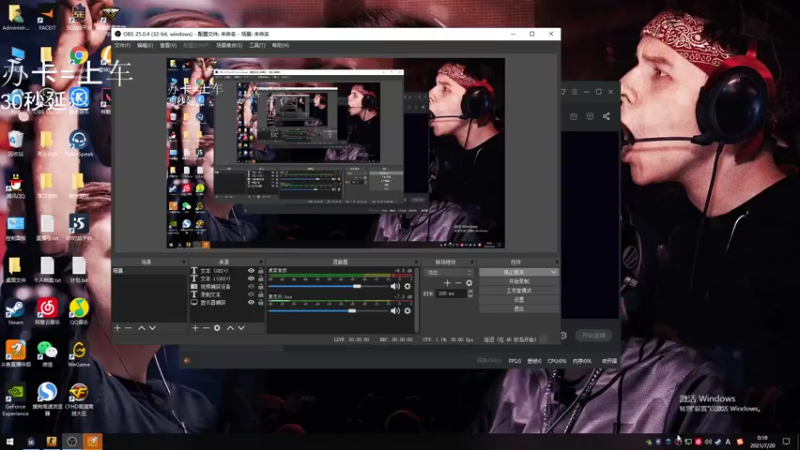Move the selected source up
The width and height of the screenshot is (800, 450).
(230, 328)
